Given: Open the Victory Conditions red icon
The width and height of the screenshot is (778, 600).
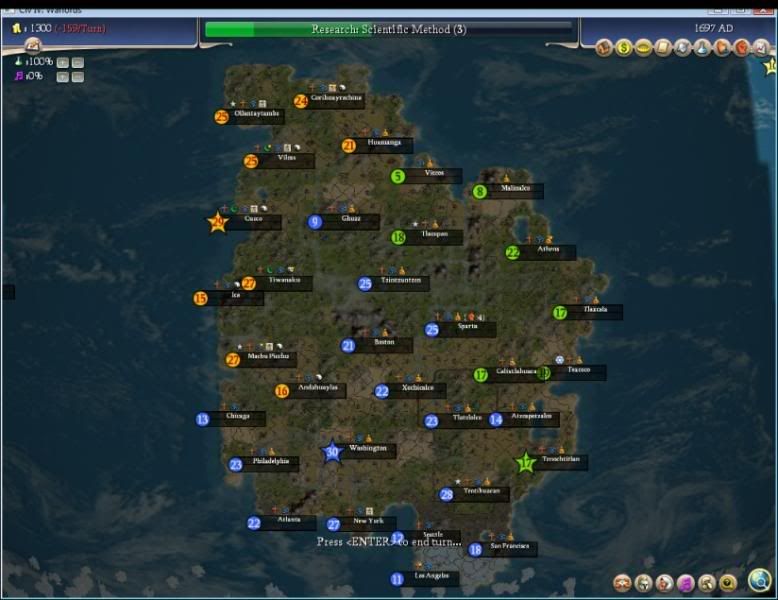Looking at the screenshot, I should [741, 48].
